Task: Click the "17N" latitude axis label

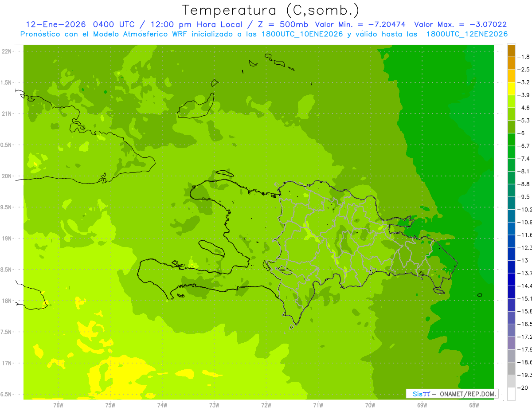Action: [x=7, y=363]
